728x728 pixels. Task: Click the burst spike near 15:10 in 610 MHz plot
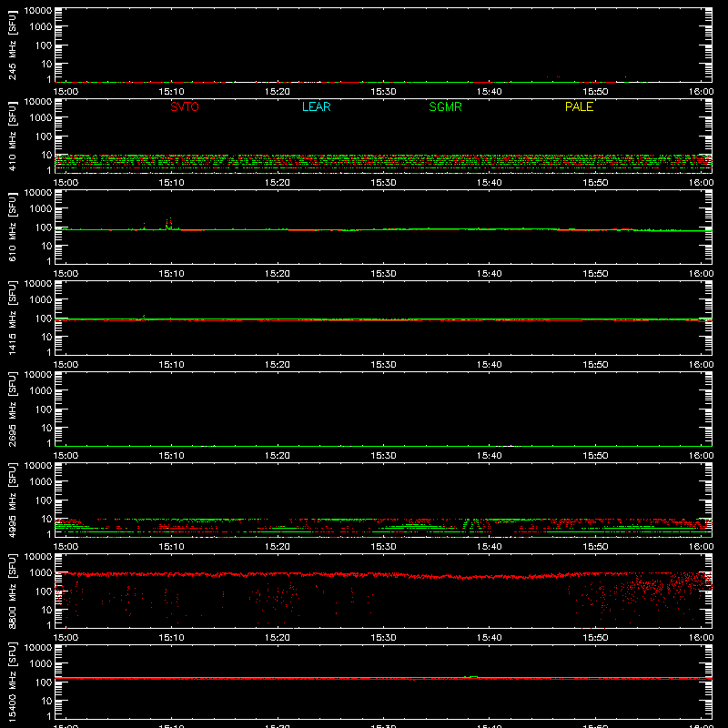pyautogui.click(x=169, y=223)
